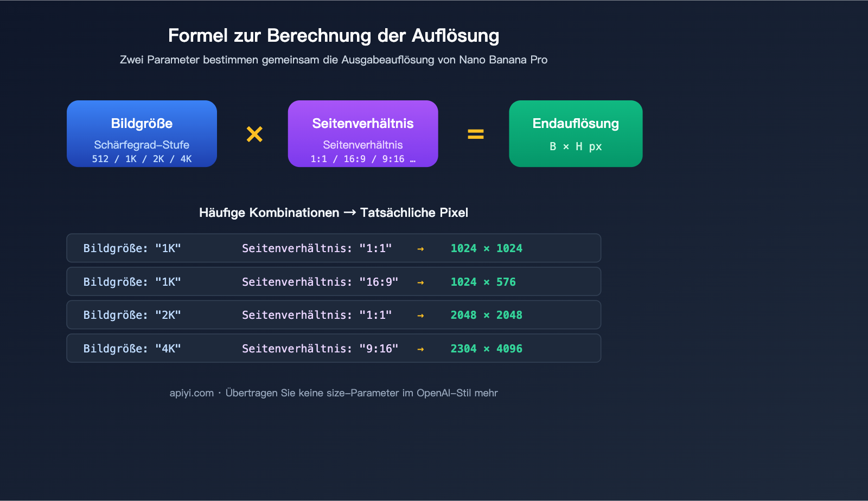Click the "2048 × 2048" result value
The height and width of the screenshot is (501, 868).
(x=486, y=315)
